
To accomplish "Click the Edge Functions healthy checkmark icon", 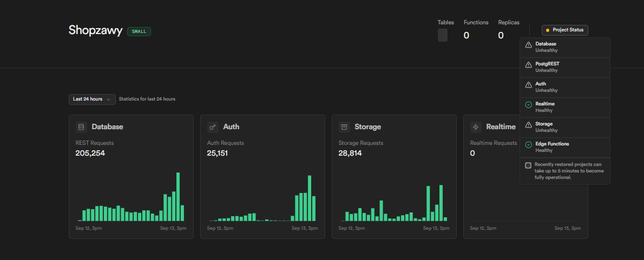I will coord(529,144).
